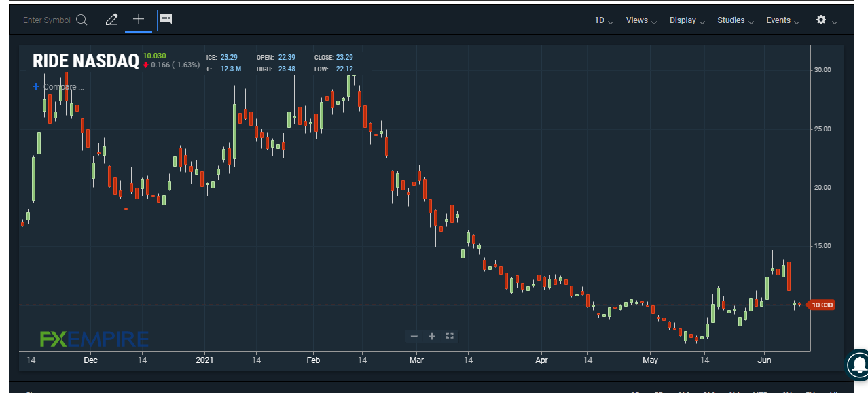The image size is (868, 393).
Task: Click the magnifier search icon
Action: [82, 20]
